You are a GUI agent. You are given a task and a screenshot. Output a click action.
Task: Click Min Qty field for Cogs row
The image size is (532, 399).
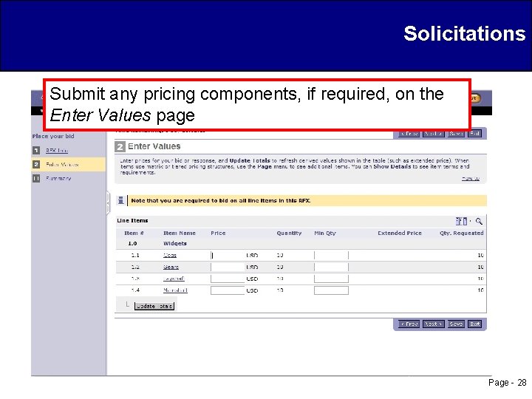(331, 255)
